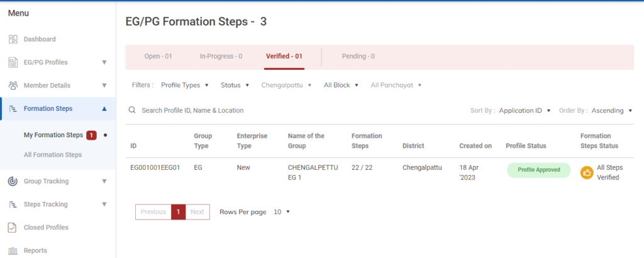This screenshot has width=644, height=258.
Task: Open profile ID EG001001EEG01
Action: (x=155, y=168)
